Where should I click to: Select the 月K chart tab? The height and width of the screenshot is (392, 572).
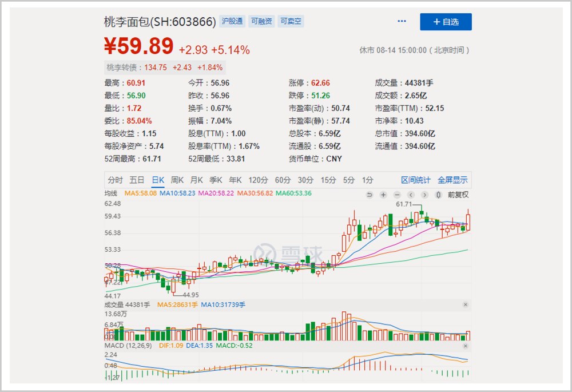click(197, 180)
